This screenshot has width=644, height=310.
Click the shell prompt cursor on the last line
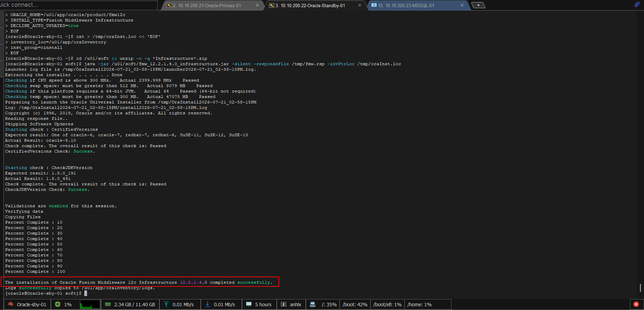coord(86,293)
